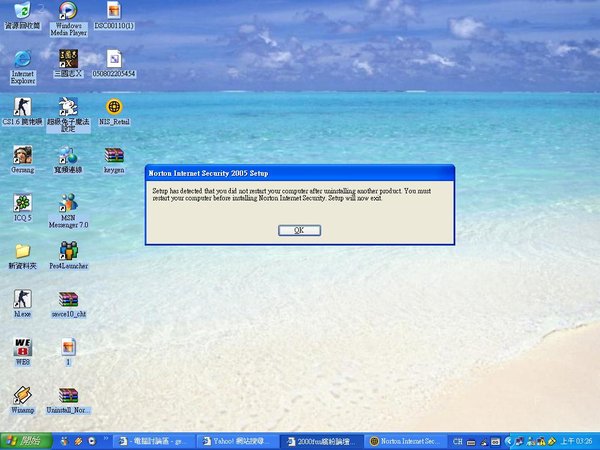Viewport: 600px width, 450px height.
Task: Select the Winamp desktop shortcut
Action: pos(22,395)
